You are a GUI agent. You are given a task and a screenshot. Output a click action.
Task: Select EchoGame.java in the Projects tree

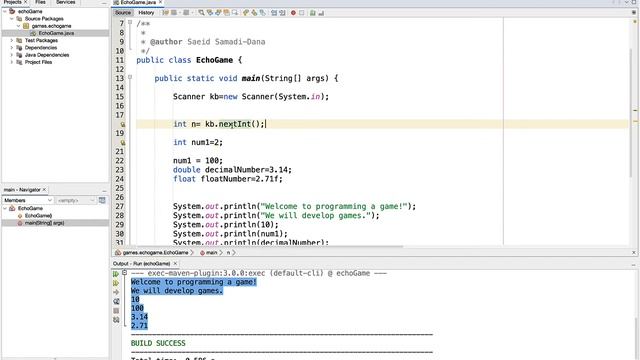(56, 33)
